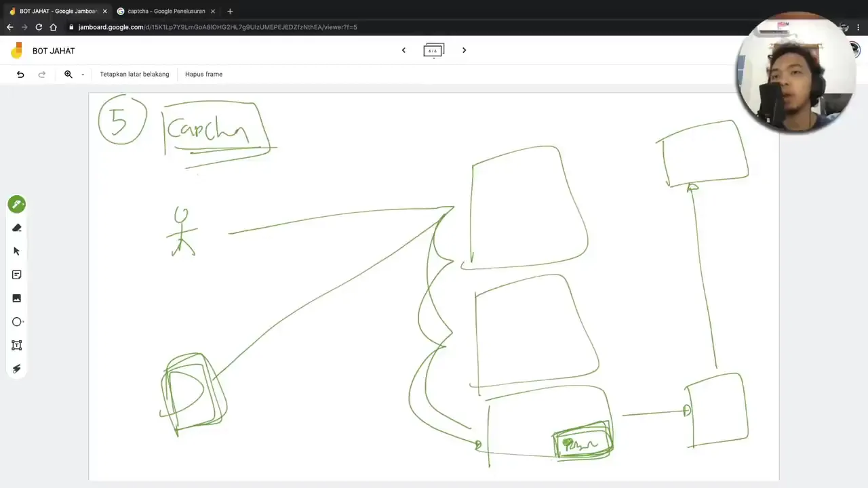
Task: Click the Undo arrow
Action: pos(20,74)
